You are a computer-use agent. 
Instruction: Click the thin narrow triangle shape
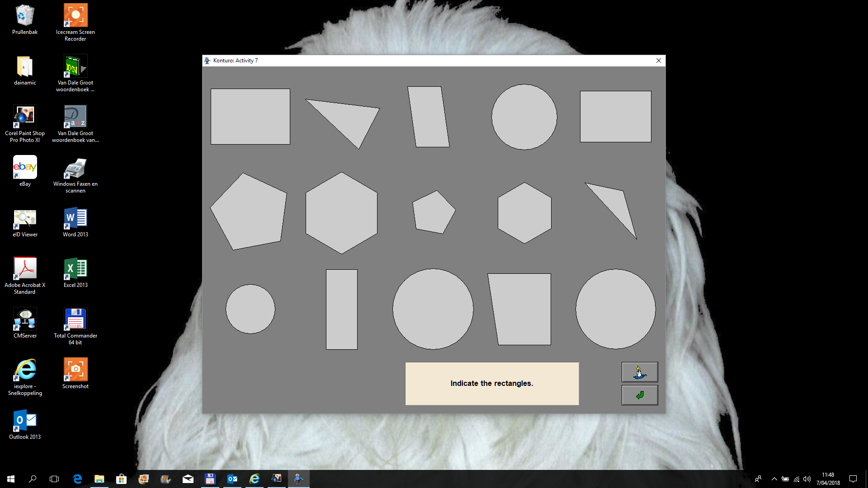[x=617, y=206]
